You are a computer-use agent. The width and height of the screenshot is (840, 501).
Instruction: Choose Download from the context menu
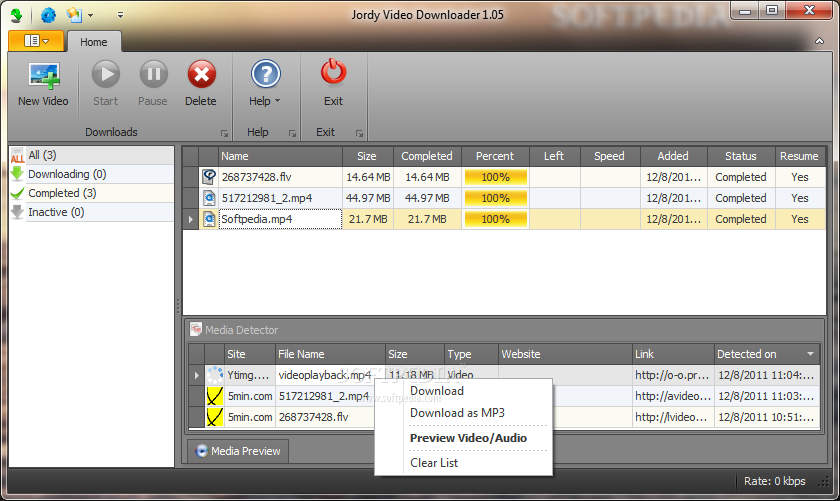(437, 391)
